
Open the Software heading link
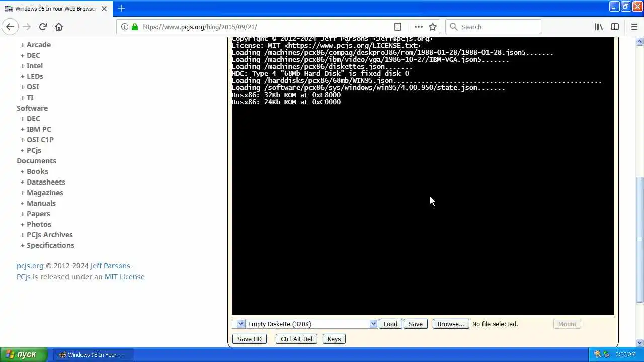pos(32,108)
